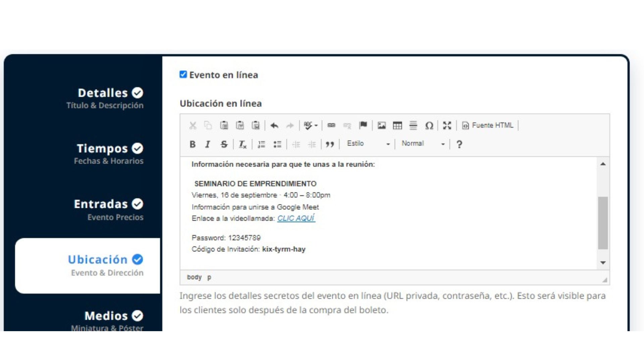Follow the CLIC AQUÍ link
The image size is (644, 362).
coord(296,218)
